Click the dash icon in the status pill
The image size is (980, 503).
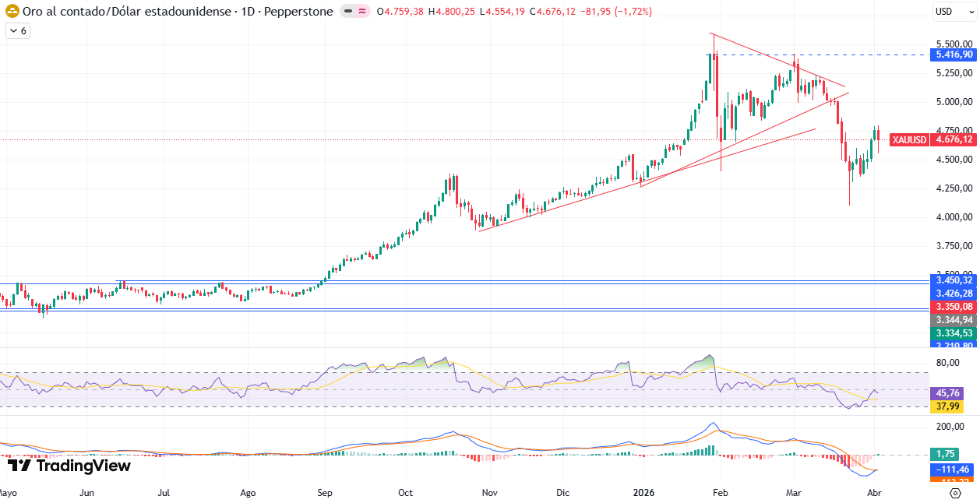click(x=348, y=12)
